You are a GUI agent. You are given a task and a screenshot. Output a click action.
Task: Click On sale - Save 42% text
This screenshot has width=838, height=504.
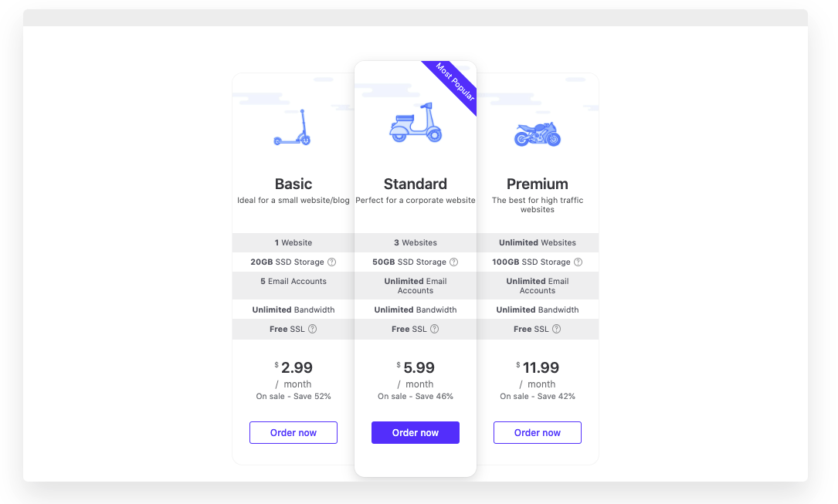pos(537,396)
